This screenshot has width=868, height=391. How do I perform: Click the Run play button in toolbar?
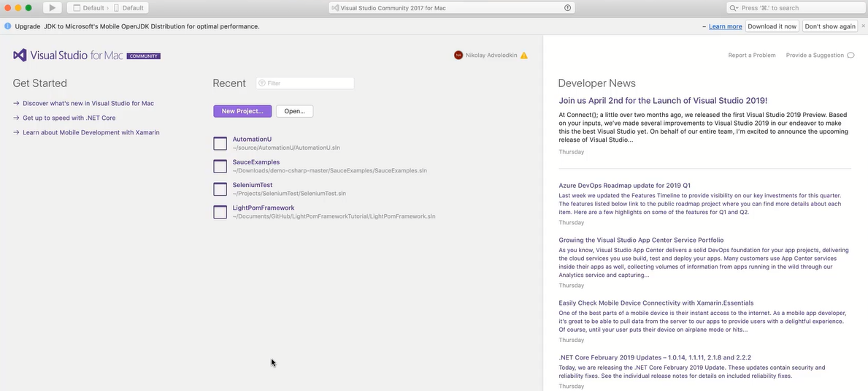point(52,8)
